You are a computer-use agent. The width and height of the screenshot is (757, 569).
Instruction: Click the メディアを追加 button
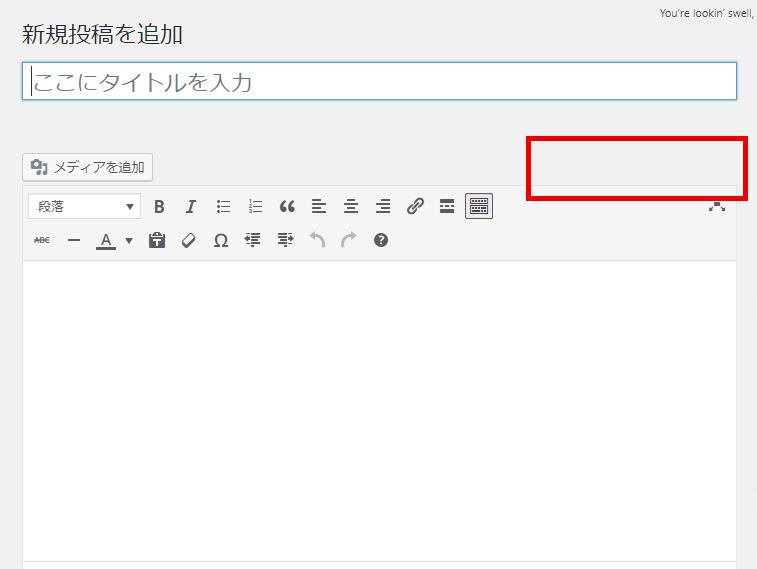[x=88, y=167]
